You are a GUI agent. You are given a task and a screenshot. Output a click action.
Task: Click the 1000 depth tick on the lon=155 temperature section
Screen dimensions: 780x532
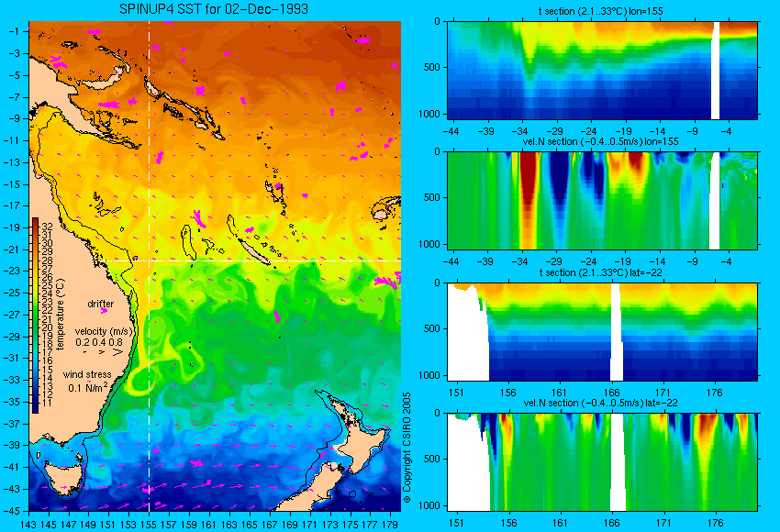click(x=429, y=114)
